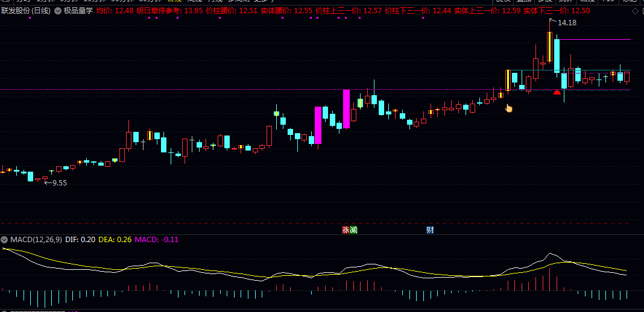
Task: Click the DIF: 0.20 value
Action: pyautogui.click(x=80, y=240)
